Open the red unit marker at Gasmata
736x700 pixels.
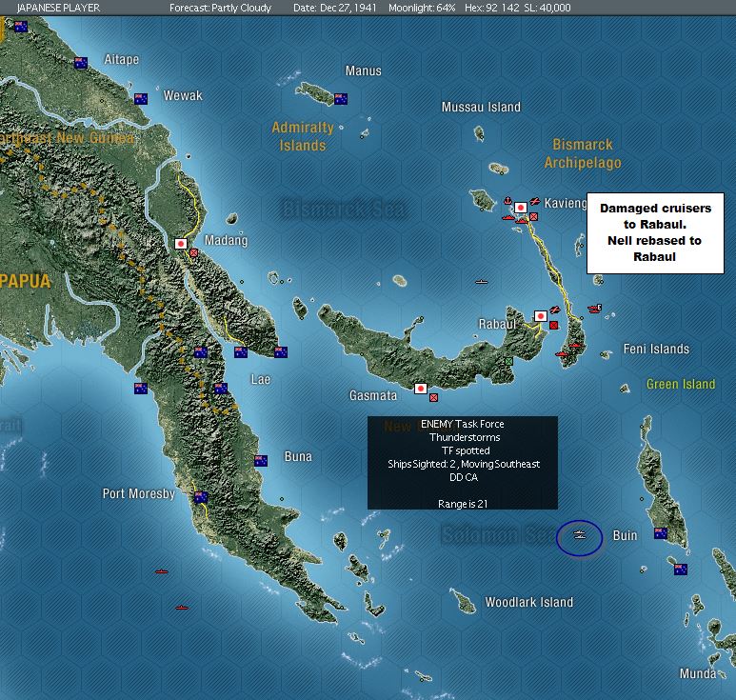pyautogui.click(x=434, y=398)
